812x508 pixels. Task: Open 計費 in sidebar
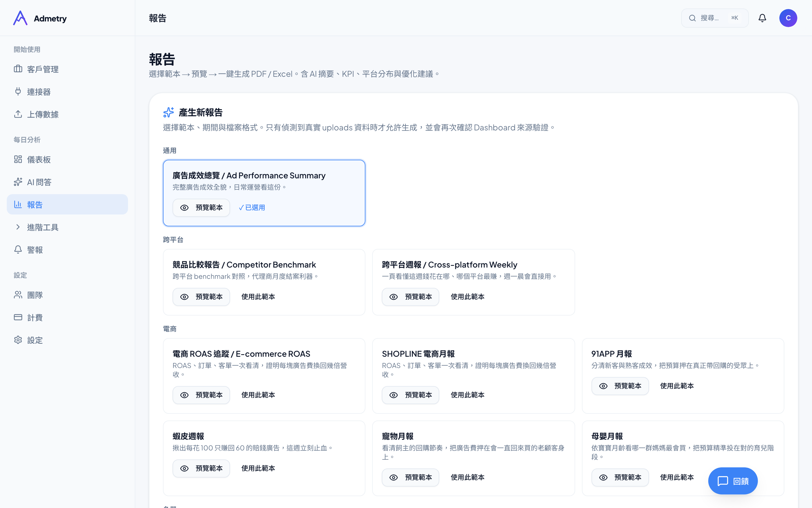pyautogui.click(x=67, y=317)
